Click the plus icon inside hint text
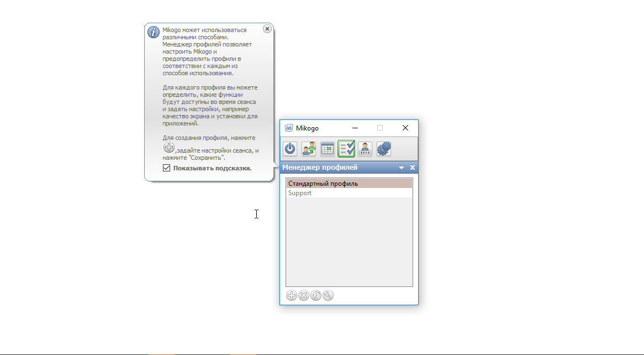The width and height of the screenshot is (644, 355). tap(169, 148)
